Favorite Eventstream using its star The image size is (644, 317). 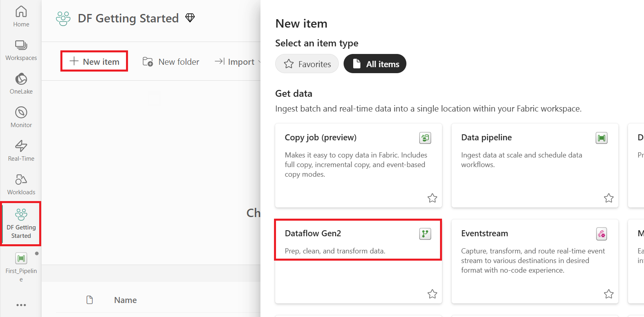608,294
